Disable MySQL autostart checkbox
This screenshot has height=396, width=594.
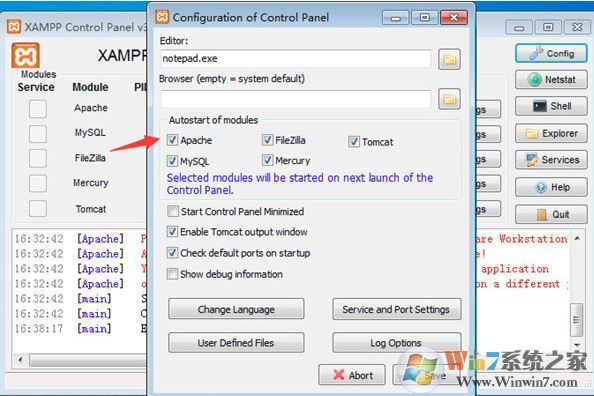[x=172, y=161]
